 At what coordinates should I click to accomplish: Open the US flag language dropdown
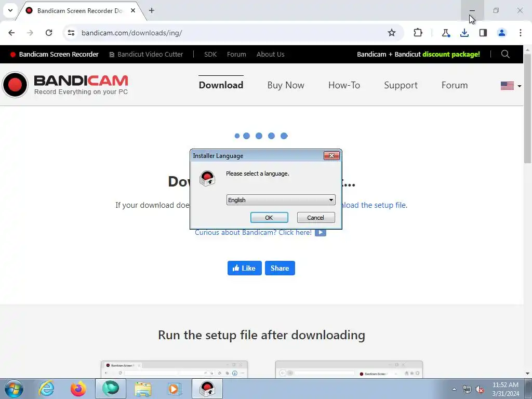(511, 86)
